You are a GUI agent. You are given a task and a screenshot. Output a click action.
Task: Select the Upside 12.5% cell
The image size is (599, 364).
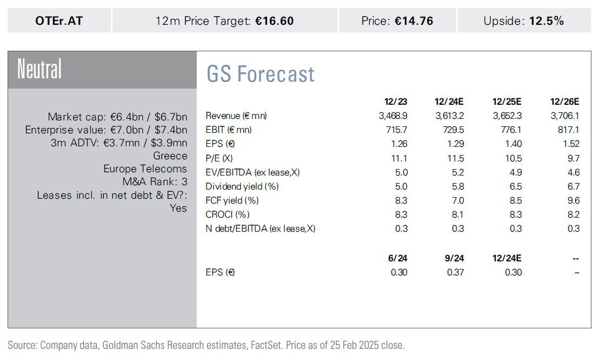tap(523, 21)
